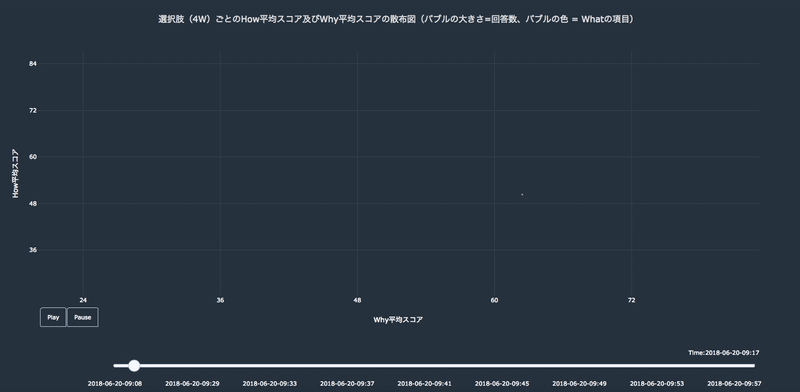Click the chart title text
800x392 pixels.
(396, 19)
